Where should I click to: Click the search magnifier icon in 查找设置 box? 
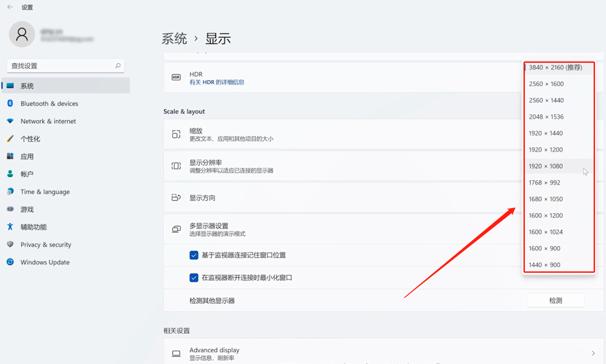point(118,66)
